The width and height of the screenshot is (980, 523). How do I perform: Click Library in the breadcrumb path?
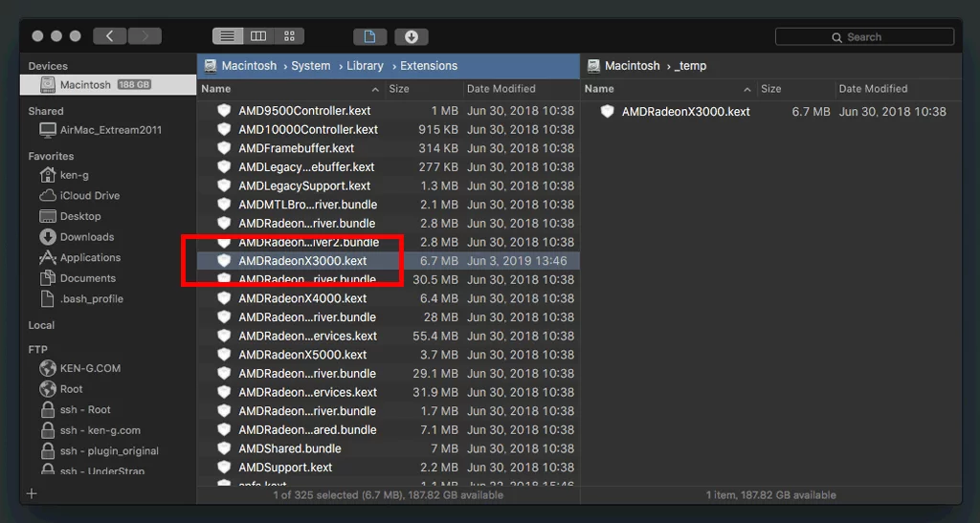[x=365, y=66]
